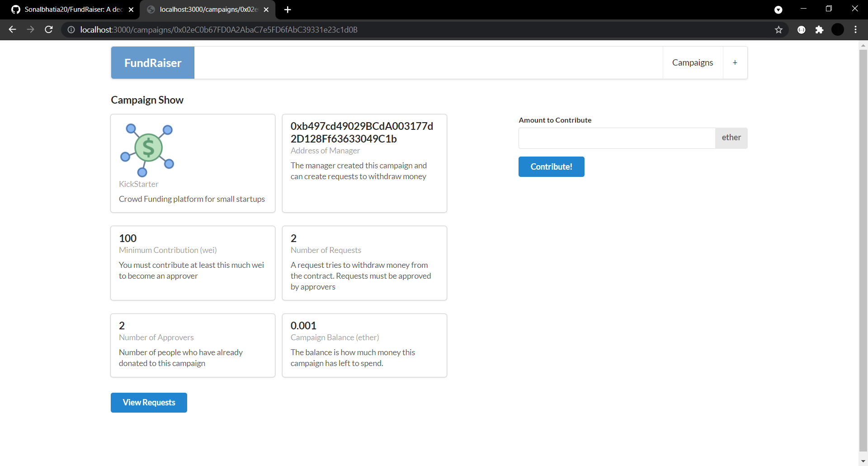The width and height of the screenshot is (868, 466).
Task: Click the browser profile avatar icon
Action: tap(838, 30)
